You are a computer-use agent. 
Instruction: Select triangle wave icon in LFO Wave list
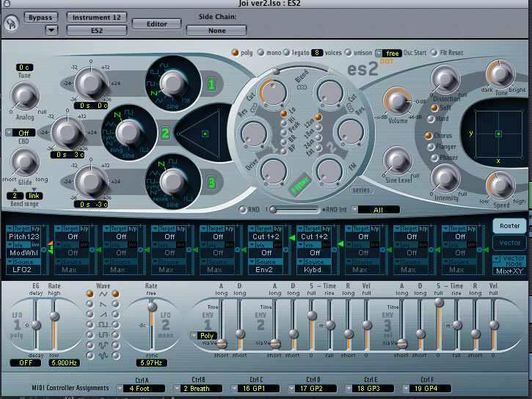(103, 294)
